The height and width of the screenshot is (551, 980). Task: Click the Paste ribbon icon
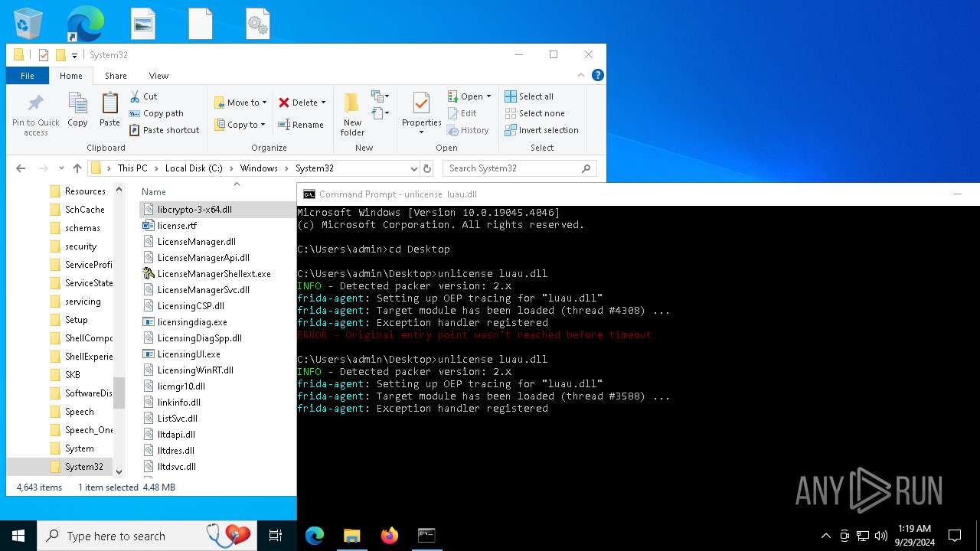coord(109,109)
